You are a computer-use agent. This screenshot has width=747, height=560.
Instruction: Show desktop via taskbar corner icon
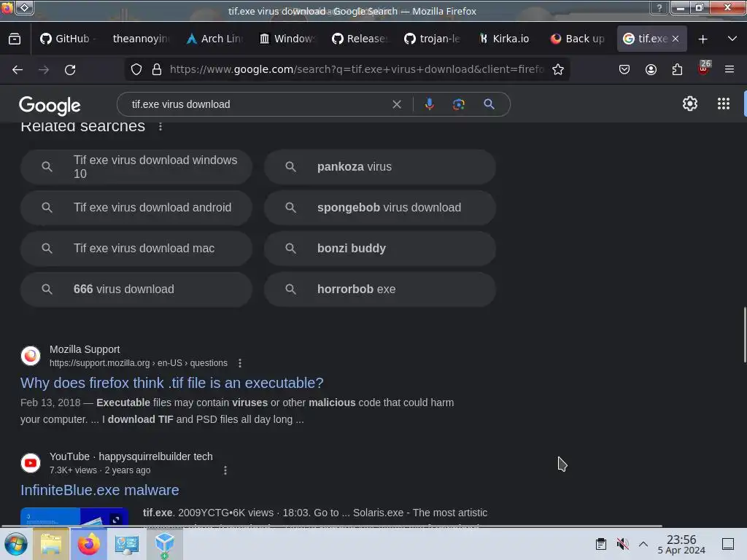[x=728, y=544]
